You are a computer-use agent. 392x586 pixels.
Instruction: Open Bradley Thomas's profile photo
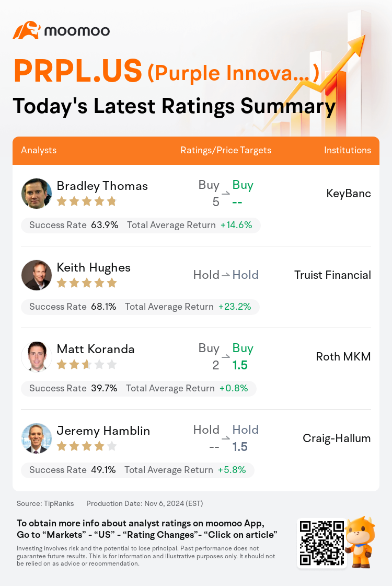37,194
